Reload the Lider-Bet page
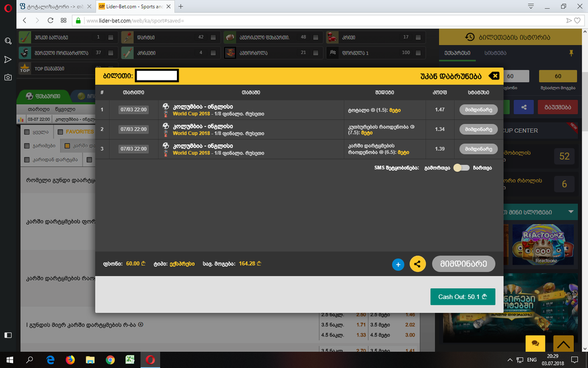Screen dimensions: 588x368 coord(51,20)
